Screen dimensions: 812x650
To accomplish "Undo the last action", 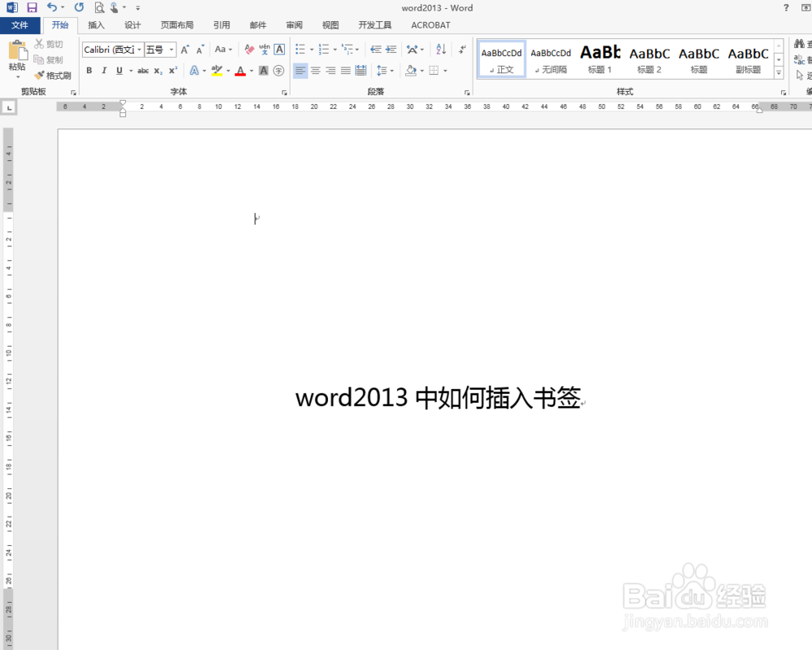I will point(52,7).
